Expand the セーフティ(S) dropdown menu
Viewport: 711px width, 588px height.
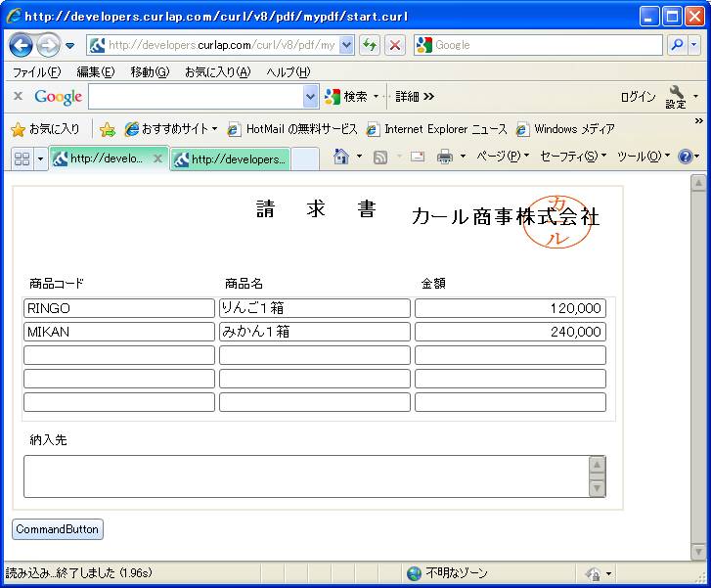[573, 157]
